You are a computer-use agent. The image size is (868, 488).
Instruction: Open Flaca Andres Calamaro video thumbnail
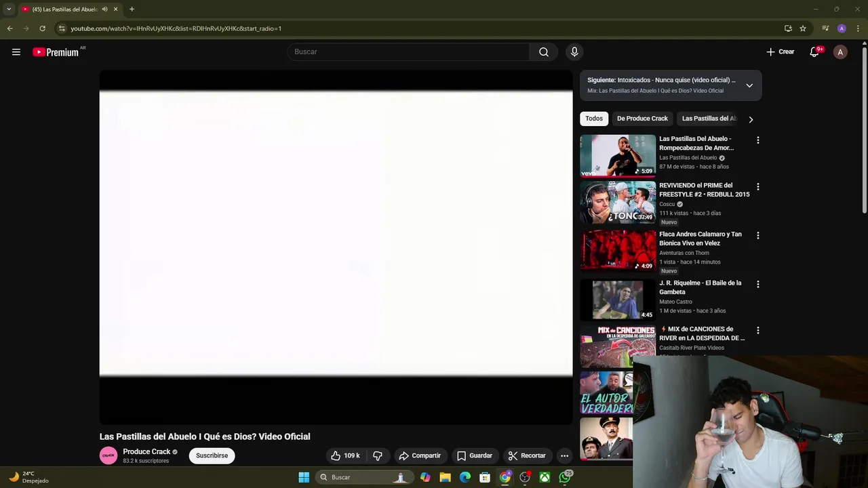click(618, 251)
